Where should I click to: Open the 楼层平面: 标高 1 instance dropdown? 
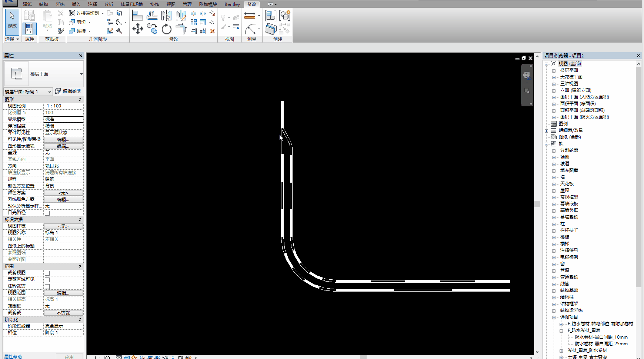tap(50, 92)
